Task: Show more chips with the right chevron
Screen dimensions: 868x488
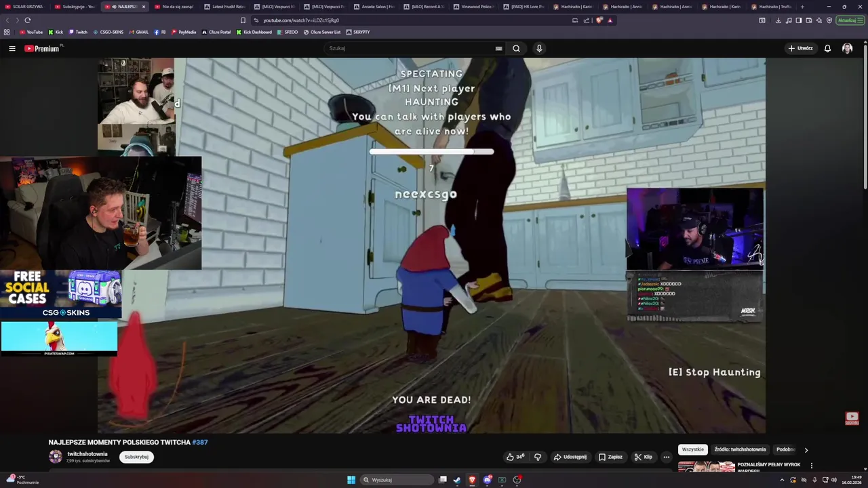Action: click(x=806, y=449)
